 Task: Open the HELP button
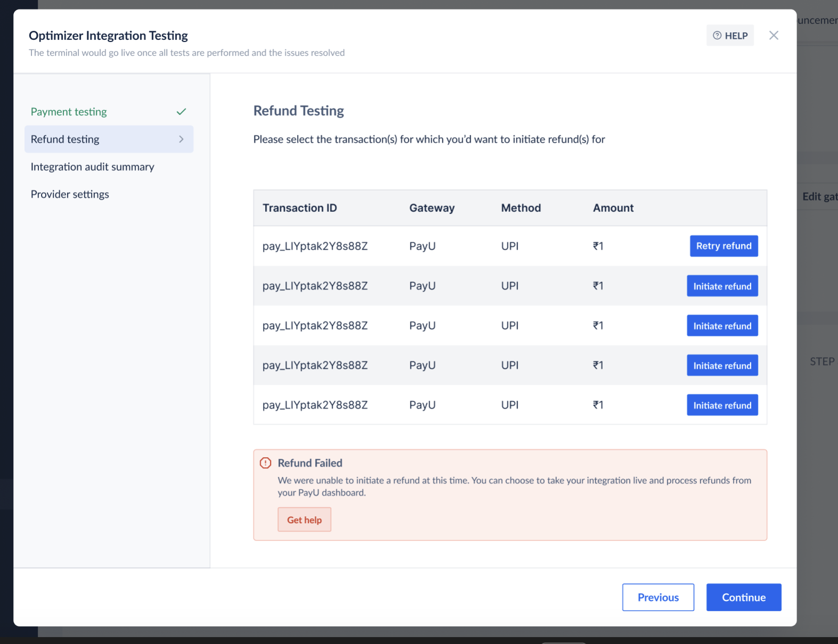(x=730, y=36)
